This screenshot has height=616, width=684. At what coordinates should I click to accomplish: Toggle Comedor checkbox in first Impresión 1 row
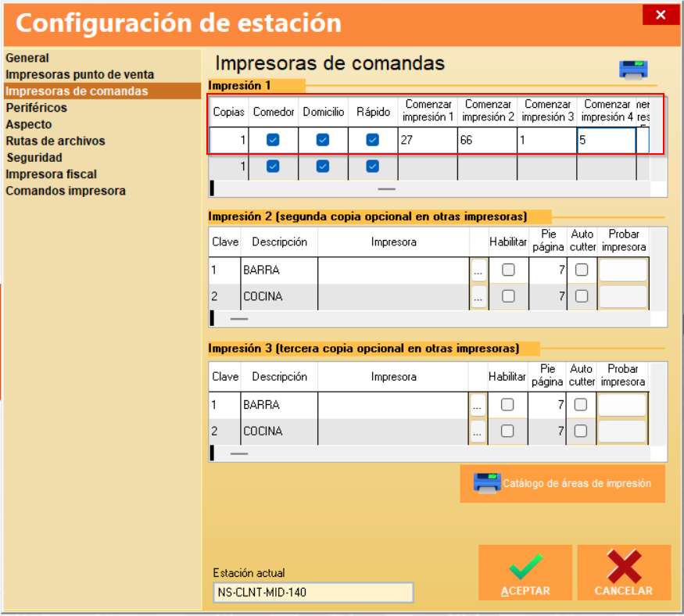pos(273,140)
